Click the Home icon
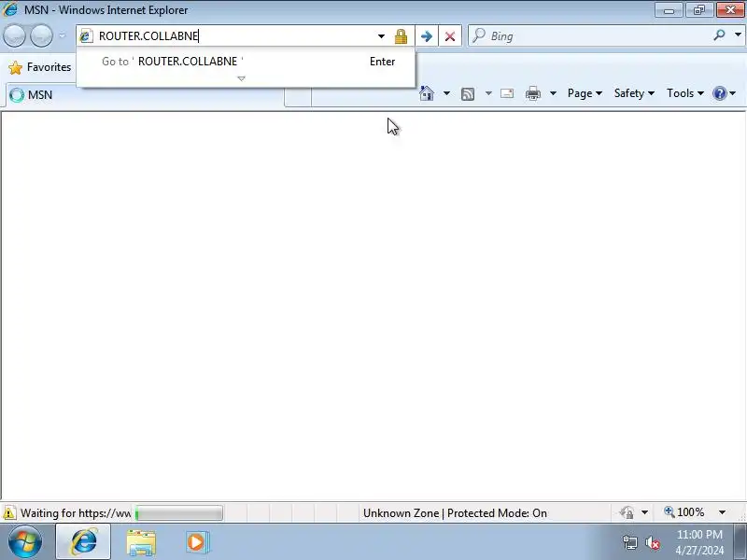Screen dimensions: 747x560 click(427, 93)
